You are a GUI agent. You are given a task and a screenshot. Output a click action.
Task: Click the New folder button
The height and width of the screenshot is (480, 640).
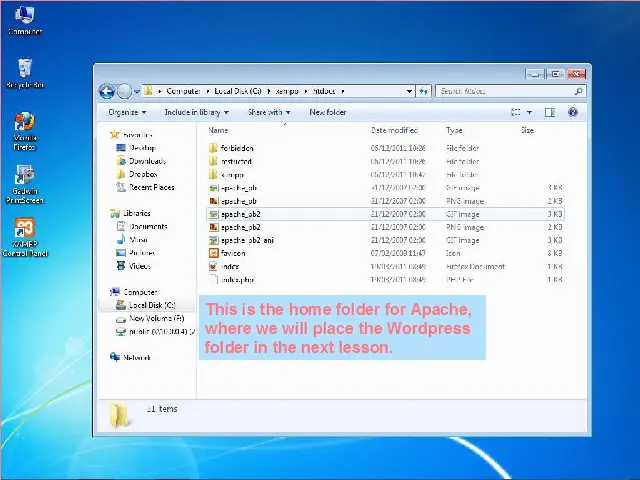pyautogui.click(x=327, y=112)
